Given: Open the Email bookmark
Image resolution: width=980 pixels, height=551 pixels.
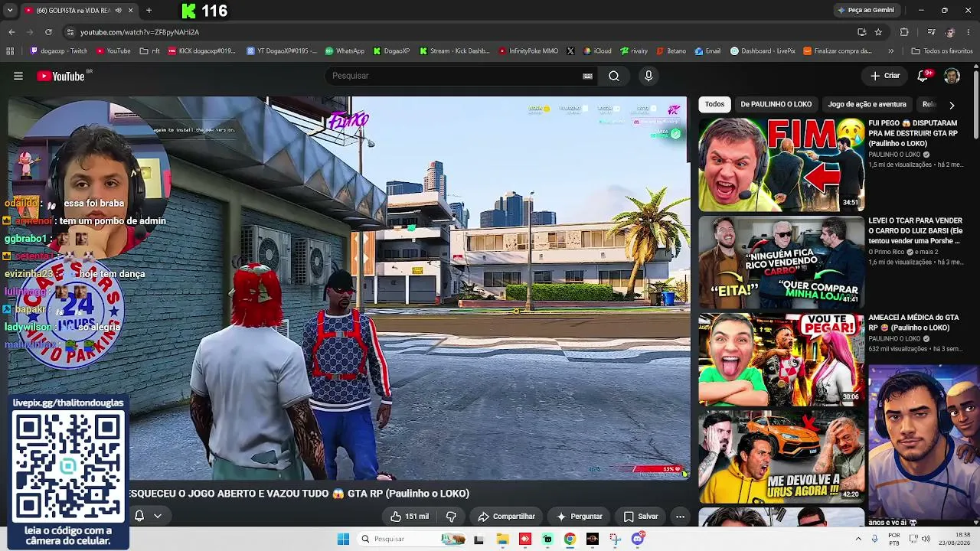Looking at the screenshot, I should pyautogui.click(x=707, y=51).
